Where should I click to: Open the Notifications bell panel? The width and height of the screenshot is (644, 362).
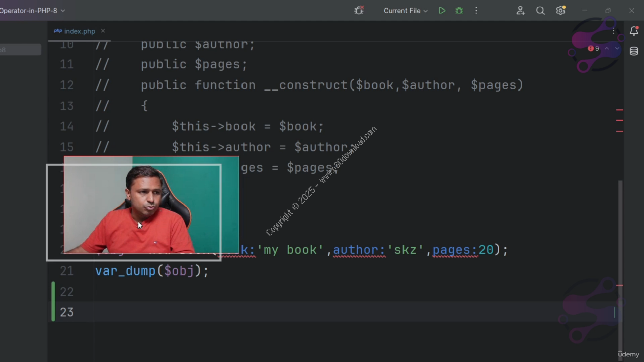(634, 31)
